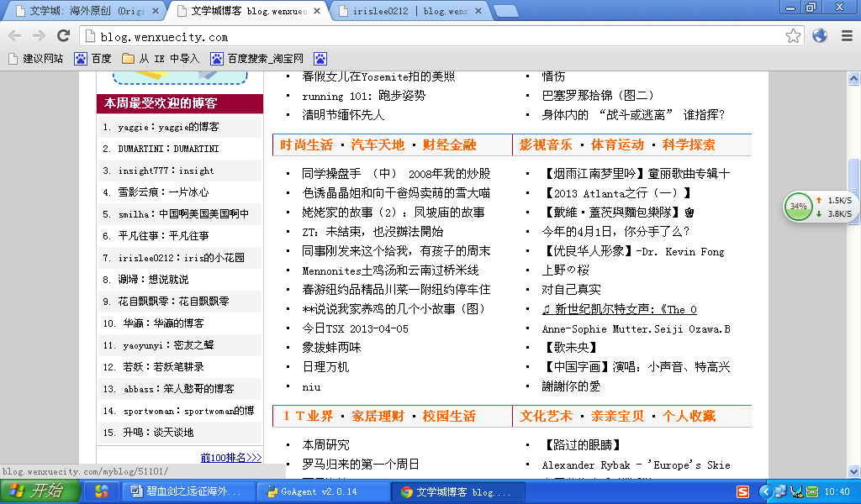Viewport: 861px width, 504px height.
Task: Click the 前100排名>>> link
Action: pyautogui.click(x=231, y=458)
